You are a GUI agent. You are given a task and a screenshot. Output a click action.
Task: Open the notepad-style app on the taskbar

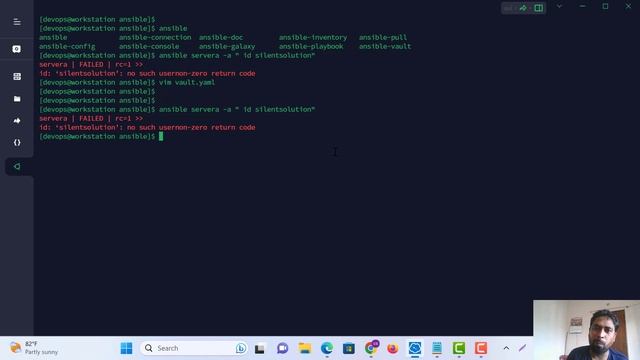[x=437, y=348]
